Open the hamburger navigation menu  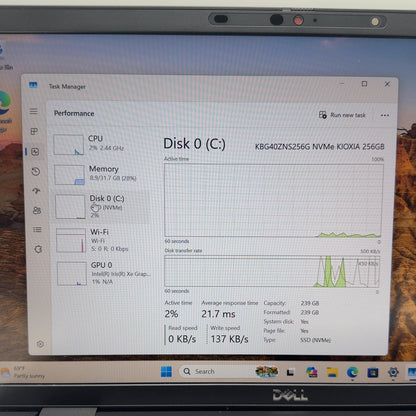coord(34,111)
